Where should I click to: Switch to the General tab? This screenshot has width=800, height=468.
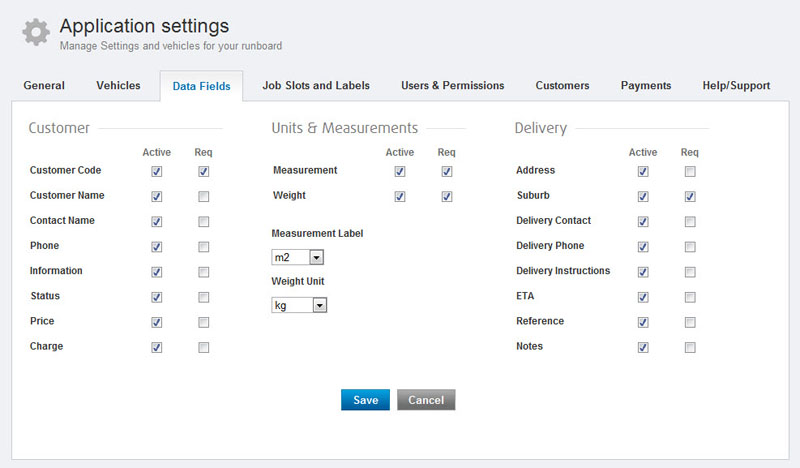pos(44,85)
